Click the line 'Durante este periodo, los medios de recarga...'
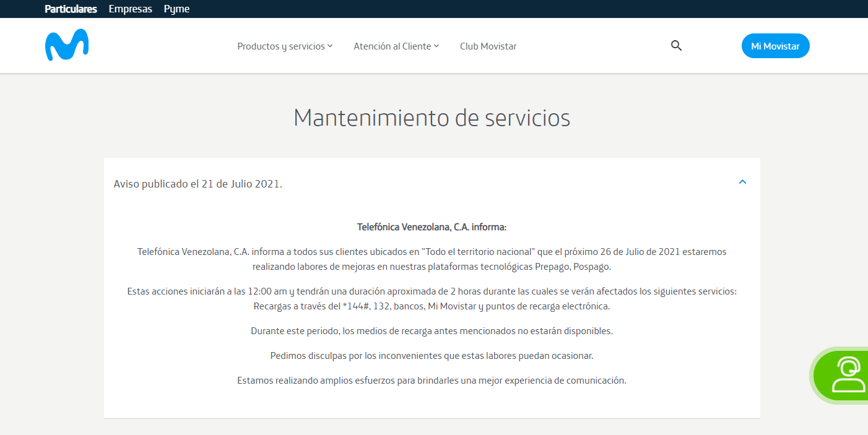The width and height of the screenshot is (868, 435). [x=432, y=331]
